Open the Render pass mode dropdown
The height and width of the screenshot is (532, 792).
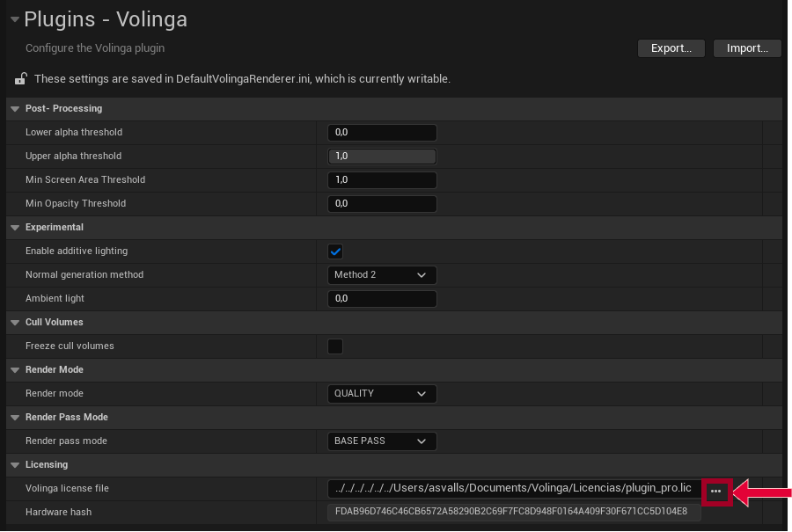coord(382,441)
